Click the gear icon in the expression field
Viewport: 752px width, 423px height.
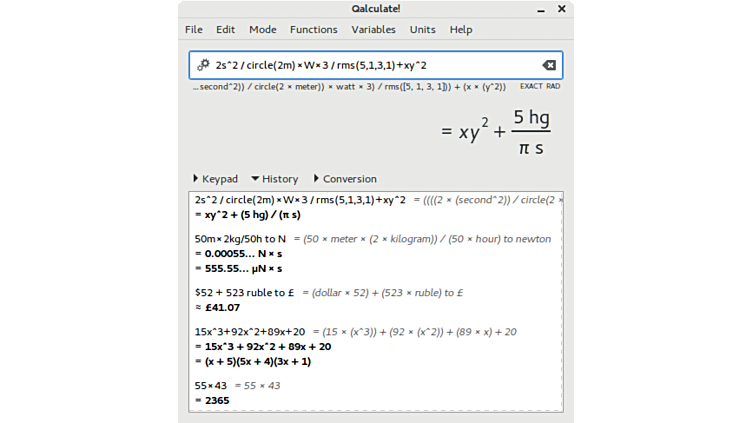pos(203,65)
